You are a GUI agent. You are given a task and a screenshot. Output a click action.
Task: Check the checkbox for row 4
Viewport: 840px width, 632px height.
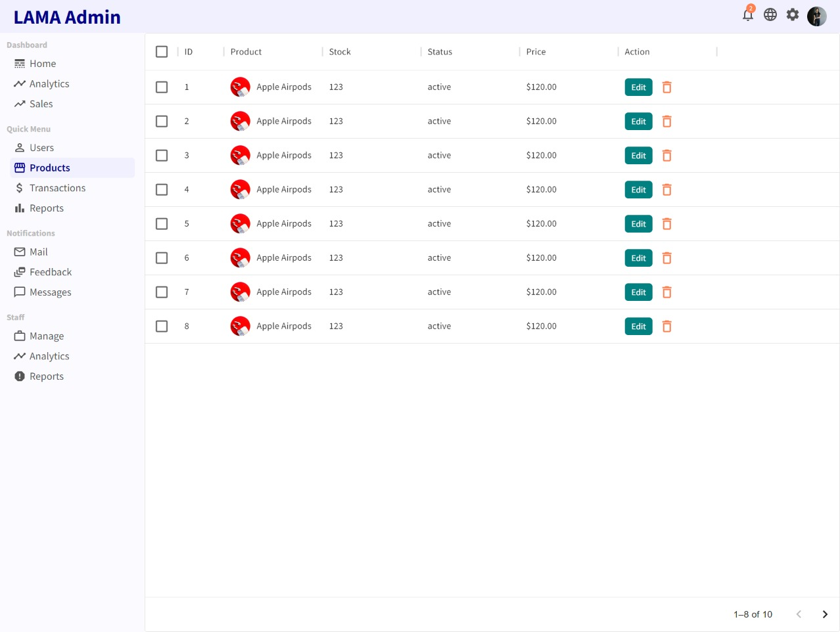pos(162,189)
